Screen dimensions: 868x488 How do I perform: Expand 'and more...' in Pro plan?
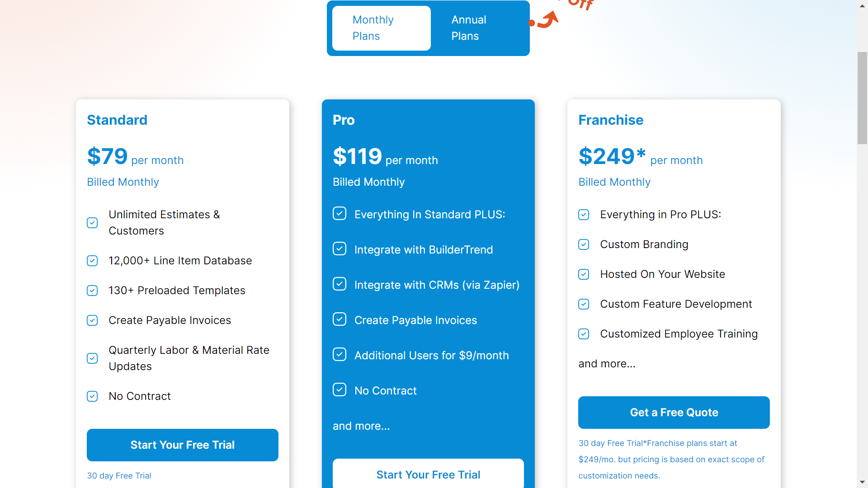[361, 426]
